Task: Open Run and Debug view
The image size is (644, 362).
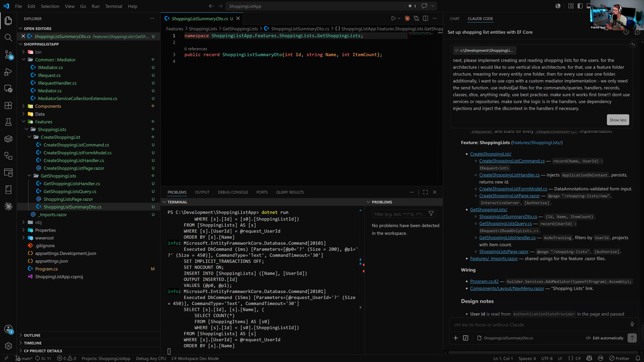Action: pos(8,72)
